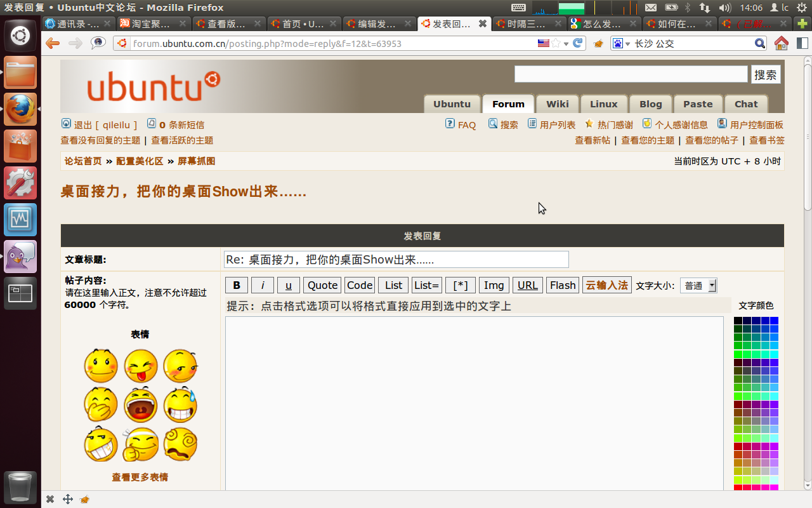Screen dimensions: 812x508
Task: Open font size dropdown showing 普通
Action: 698,286
